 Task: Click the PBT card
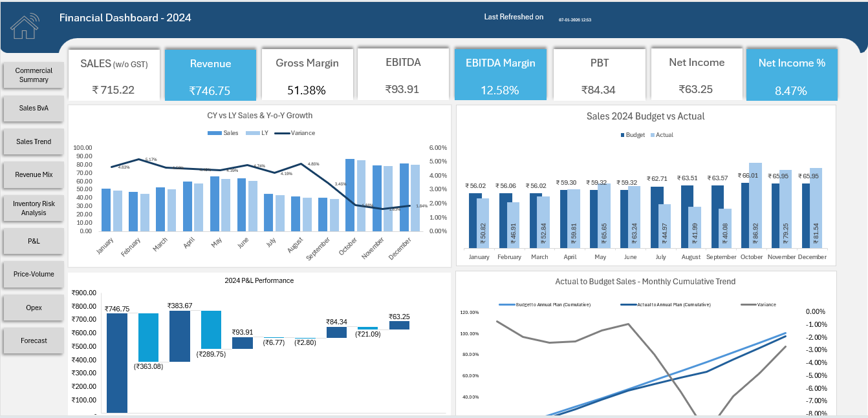pos(599,74)
